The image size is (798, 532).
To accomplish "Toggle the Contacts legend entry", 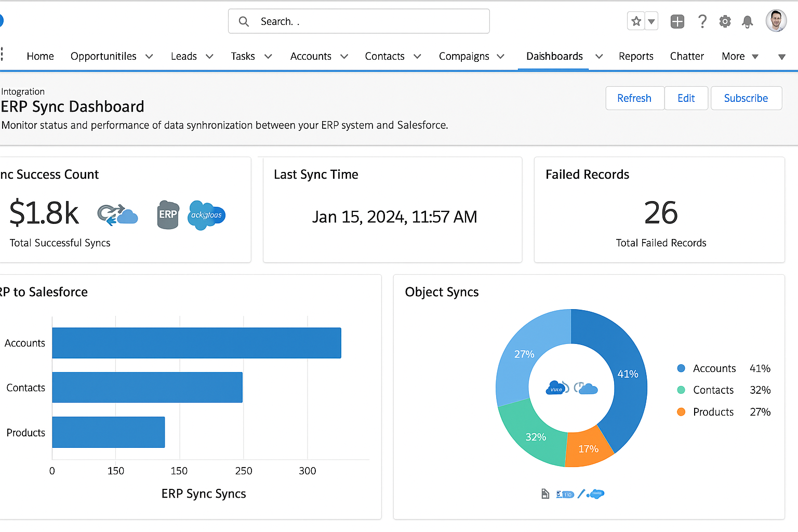I will (713, 390).
